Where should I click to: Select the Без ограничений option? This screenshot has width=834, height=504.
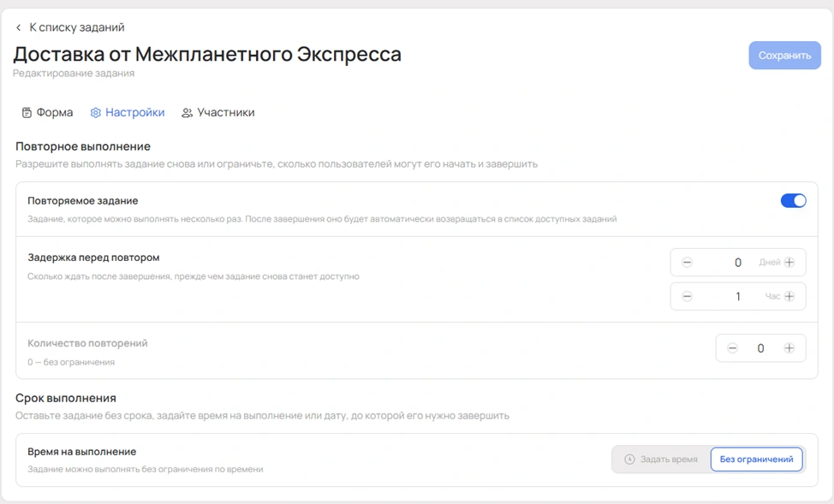click(756, 460)
